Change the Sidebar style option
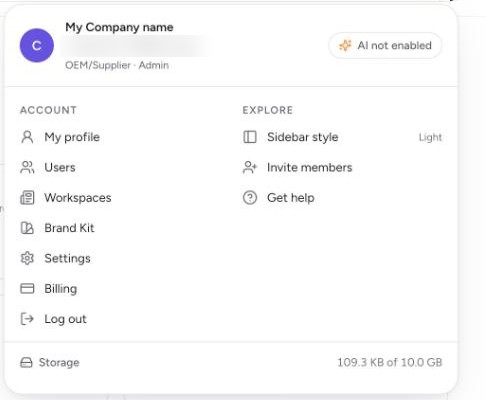This screenshot has width=486, height=400. coord(343,137)
